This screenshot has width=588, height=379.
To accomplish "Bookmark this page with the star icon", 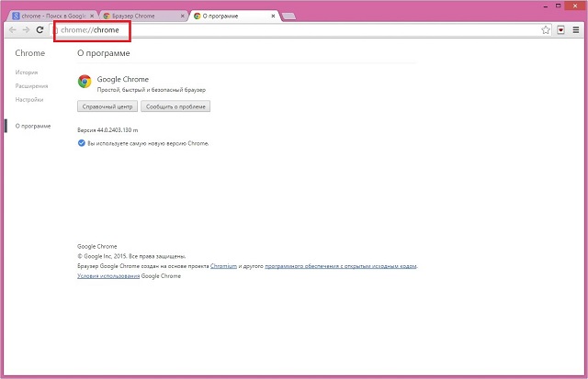I will [x=546, y=30].
